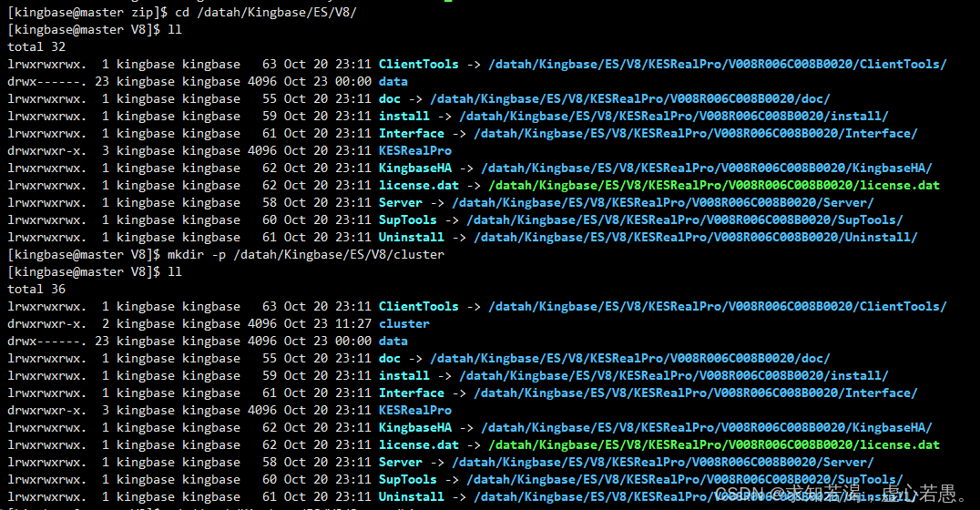The width and height of the screenshot is (980, 510).
Task: Click the .../V008R006C008B0020/Interface/ path in the total 32 listing
Action: point(696,134)
